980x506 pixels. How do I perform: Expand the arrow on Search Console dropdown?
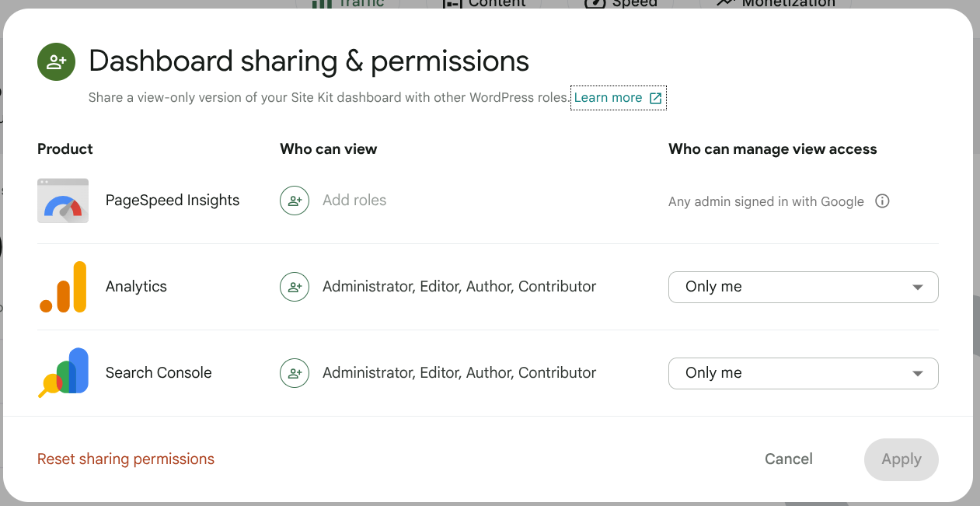(x=918, y=374)
